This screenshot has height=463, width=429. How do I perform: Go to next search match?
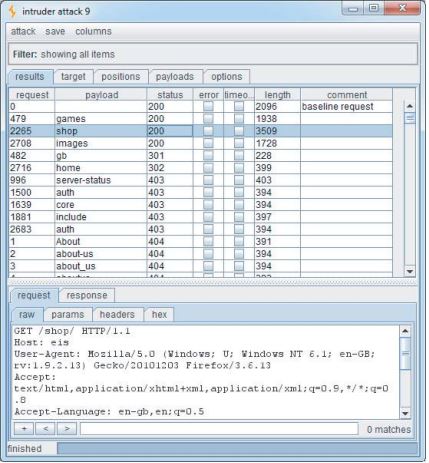pyautogui.click(x=67, y=428)
